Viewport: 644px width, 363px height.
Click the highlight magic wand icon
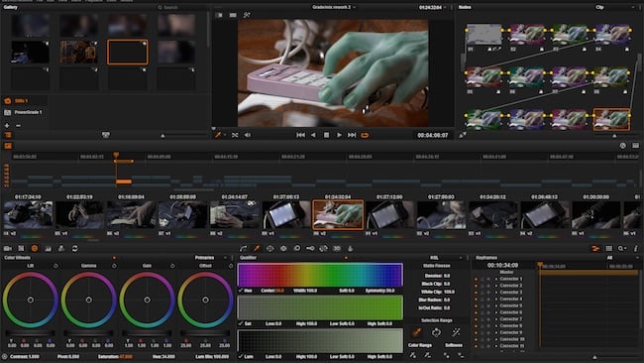coord(456,332)
